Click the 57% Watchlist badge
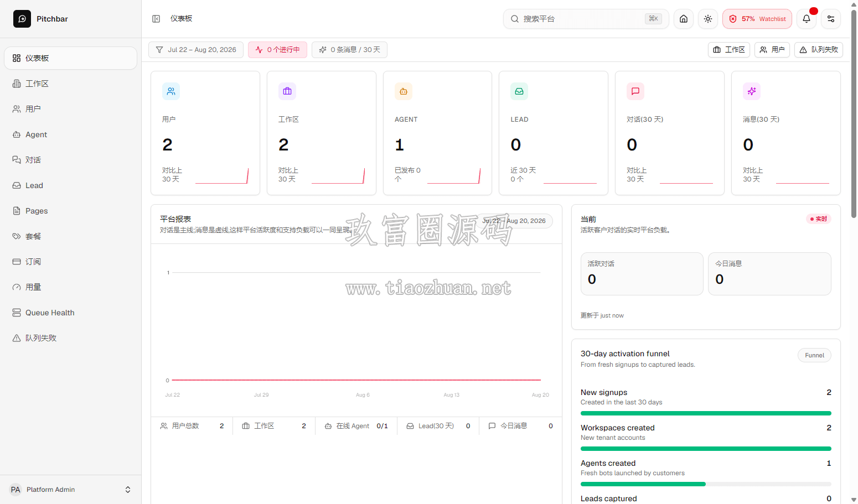This screenshot has width=858, height=504. coord(757,19)
